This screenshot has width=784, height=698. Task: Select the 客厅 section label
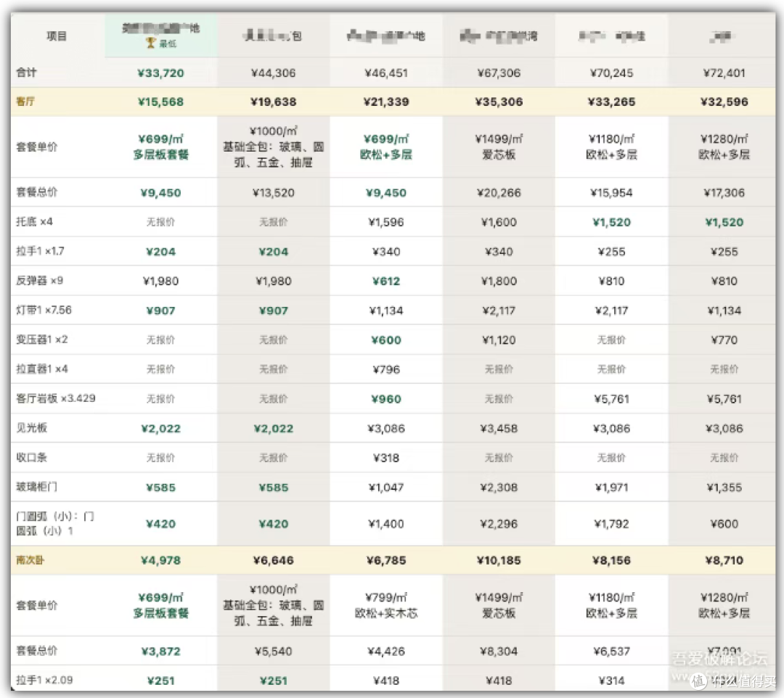click(x=25, y=102)
